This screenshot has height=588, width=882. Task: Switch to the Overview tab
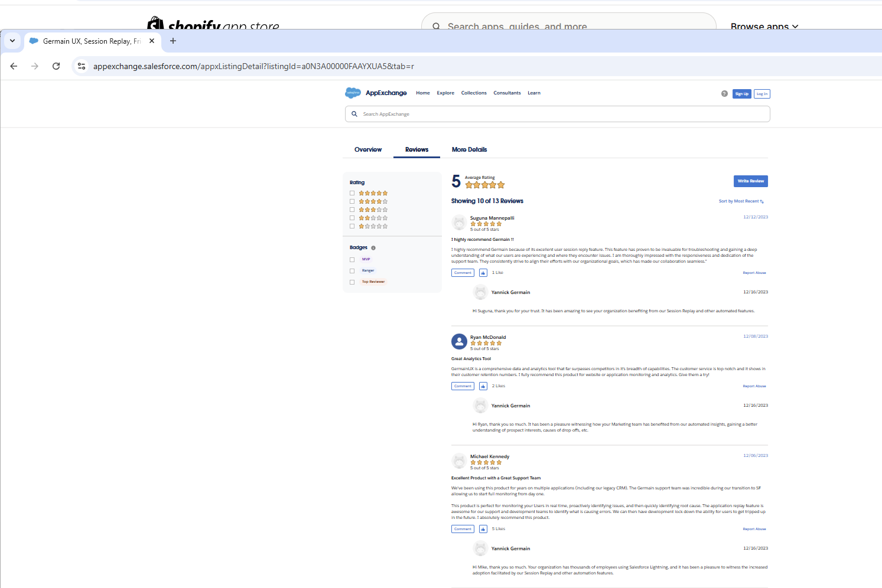[x=368, y=149]
